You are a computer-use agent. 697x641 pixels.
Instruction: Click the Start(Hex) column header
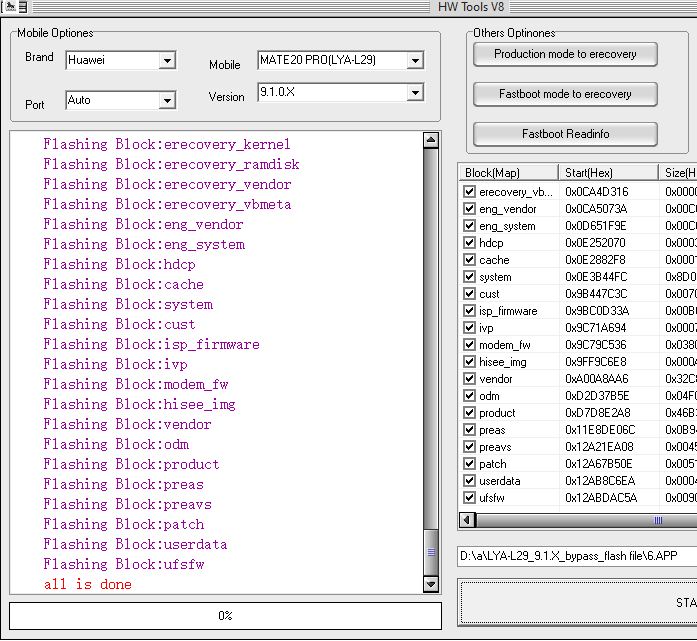click(x=608, y=173)
